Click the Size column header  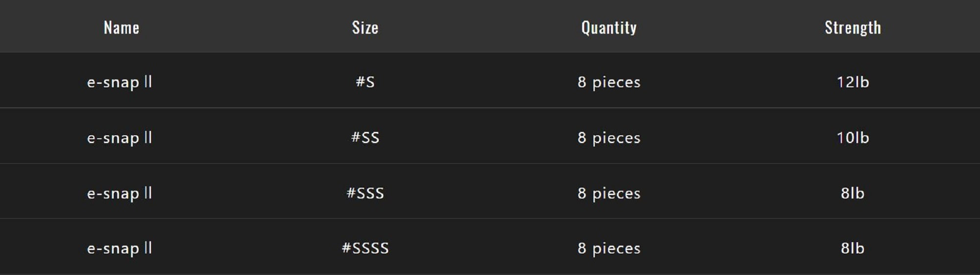coord(365,27)
